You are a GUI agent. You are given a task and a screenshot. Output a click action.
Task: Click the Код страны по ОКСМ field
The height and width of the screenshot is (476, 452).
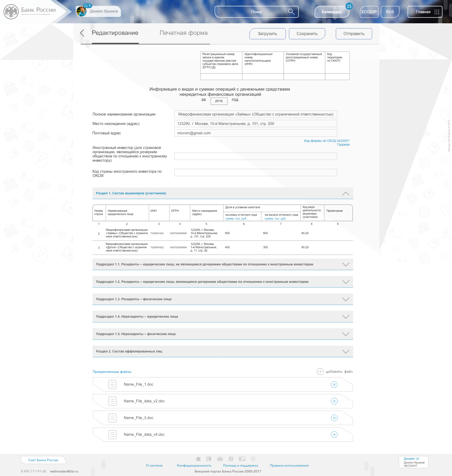[x=256, y=173]
